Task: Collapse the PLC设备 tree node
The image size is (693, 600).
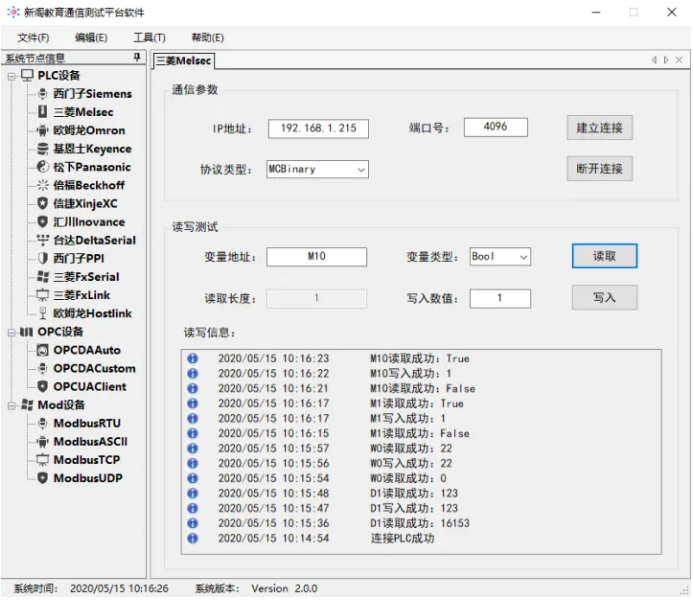Action: [11, 76]
